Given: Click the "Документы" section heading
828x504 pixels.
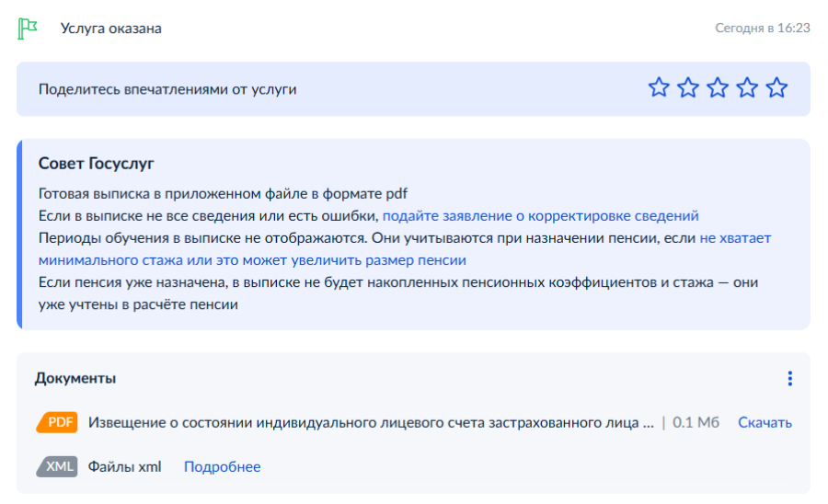Looking at the screenshot, I should point(75,378).
